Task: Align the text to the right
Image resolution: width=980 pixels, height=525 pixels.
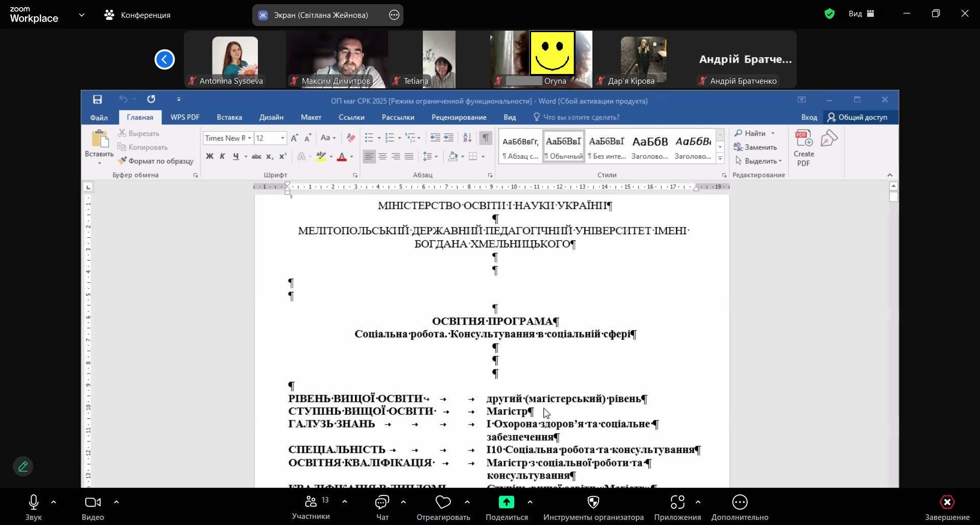Action: coord(396,157)
